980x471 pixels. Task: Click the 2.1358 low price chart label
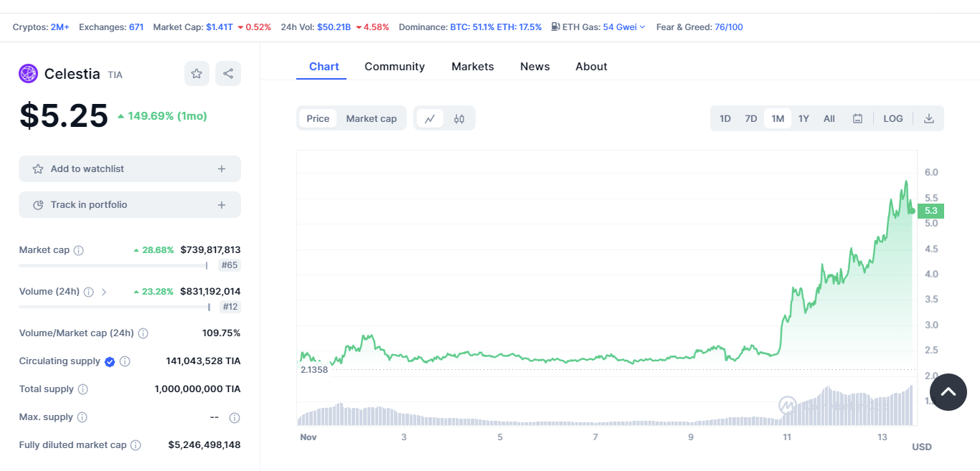pos(313,370)
